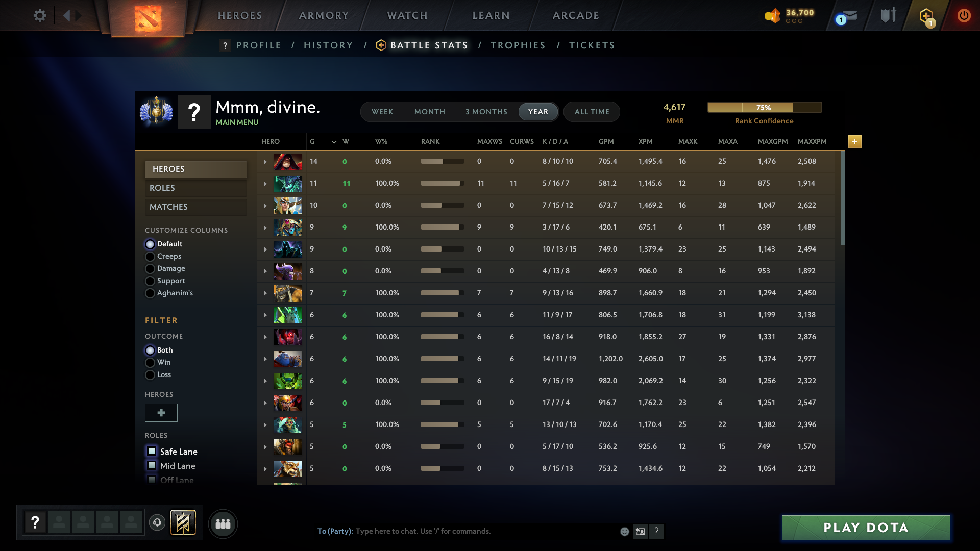This screenshot has width=980, height=551.
Task: Uncheck the Safe Lane role filter
Action: 151,451
